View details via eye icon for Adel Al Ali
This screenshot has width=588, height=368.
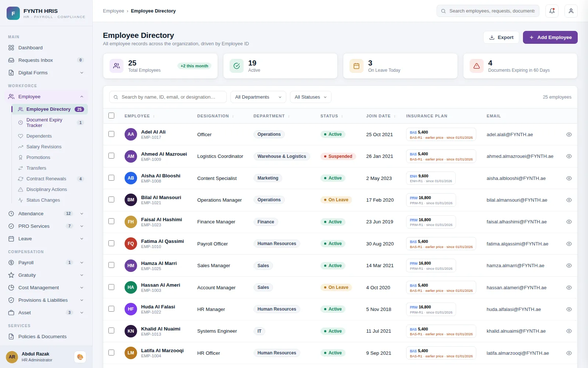tap(569, 135)
